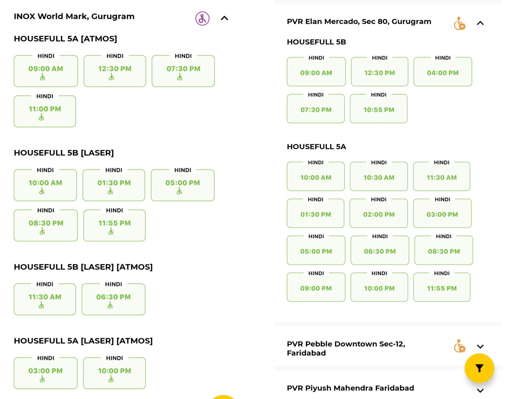This screenshot has width=532, height=399.
Task: Choose the 03:00 PM Housefull 5A Laser Atmos show
Action: pyautogui.click(x=46, y=373)
